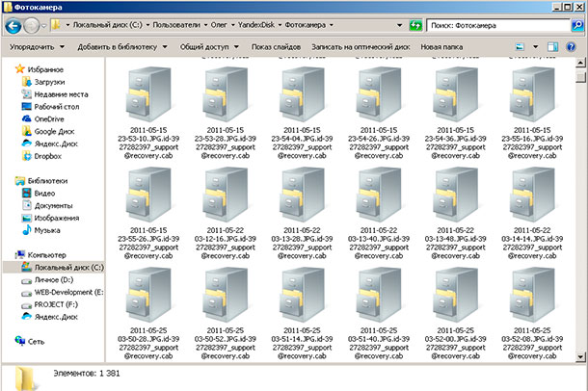Select cabinet file '2011-05-22 03-13-40.JPG'

tap(379, 213)
